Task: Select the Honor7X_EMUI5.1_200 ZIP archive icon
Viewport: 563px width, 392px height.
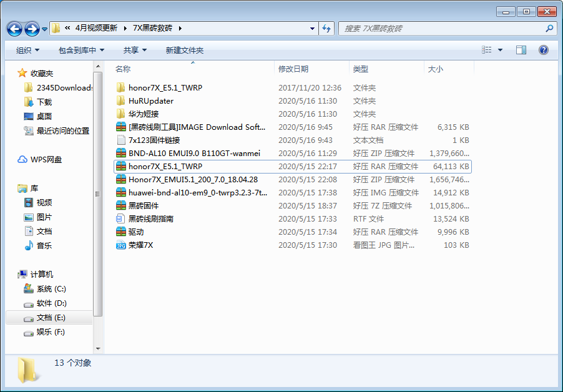Action: pyautogui.click(x=121, y=180)
